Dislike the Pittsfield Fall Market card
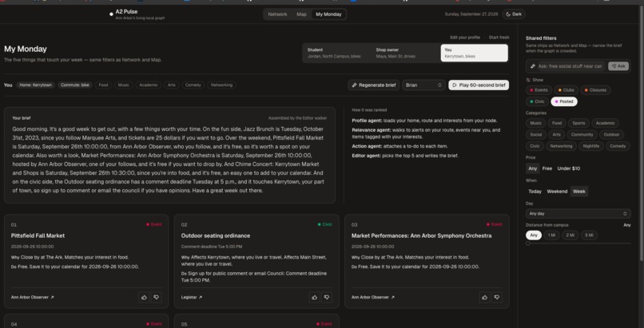Viewport: 644px width, 328px height. click(x=157, y=297)
